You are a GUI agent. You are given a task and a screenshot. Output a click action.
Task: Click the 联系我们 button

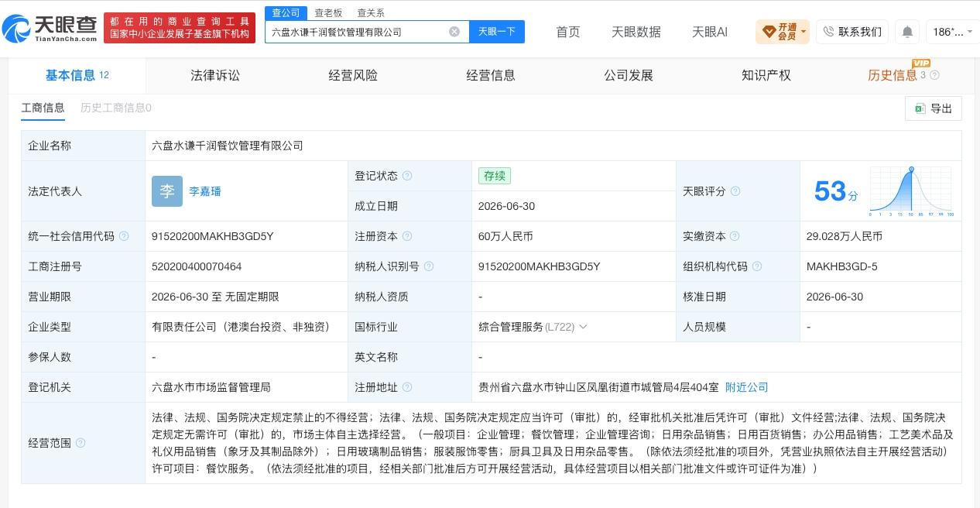coord(852,32)
